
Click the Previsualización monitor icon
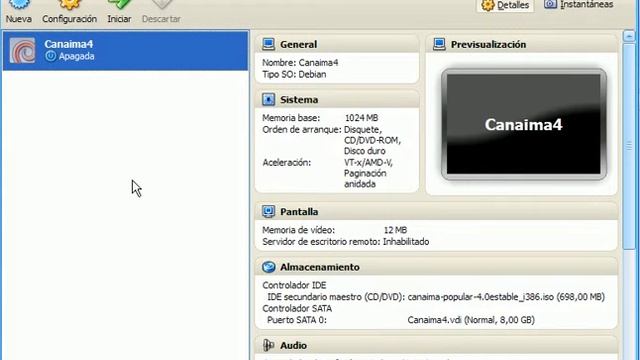(439, 44)
